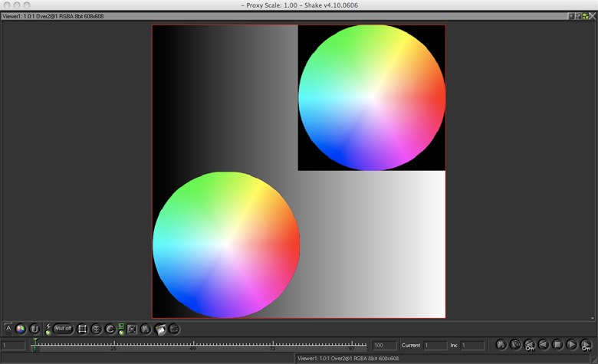
Task: Select the region of interest frame icon
Action: point(83,329)
